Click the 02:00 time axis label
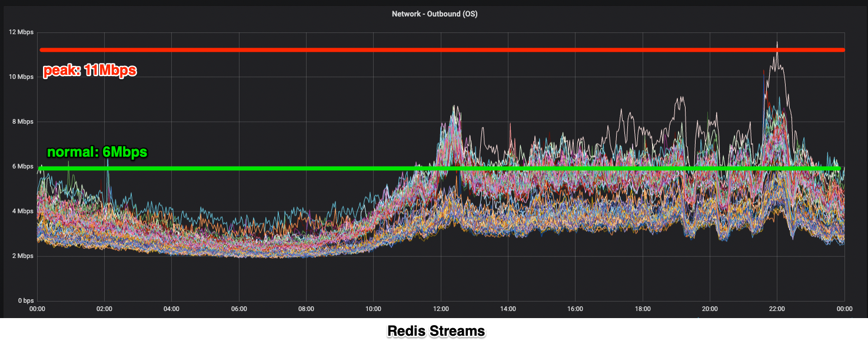 (104, 309)
